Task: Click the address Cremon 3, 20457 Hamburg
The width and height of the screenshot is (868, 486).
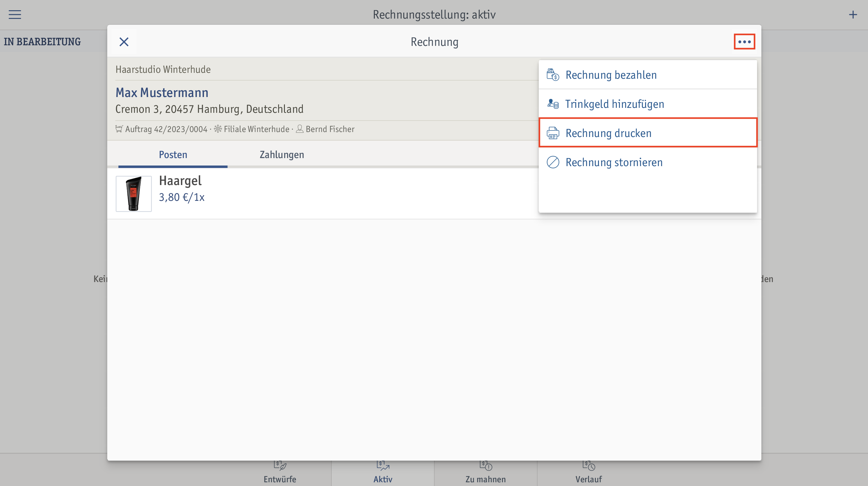Action: click(x=209, y=109)
